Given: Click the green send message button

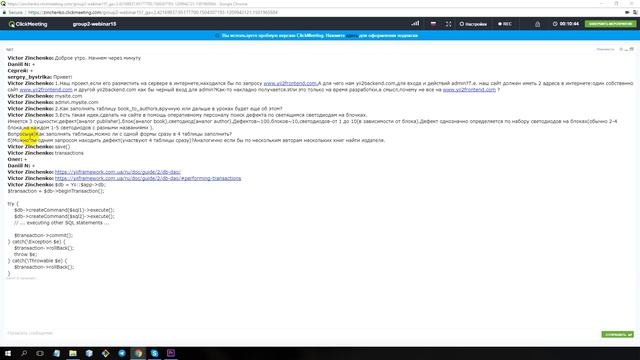Looking at the screenshot, I should tap(617, 334).
